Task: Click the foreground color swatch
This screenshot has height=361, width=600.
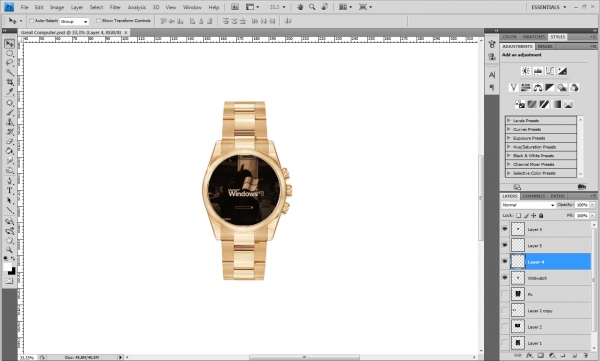Action: click(x=7, y=267)
